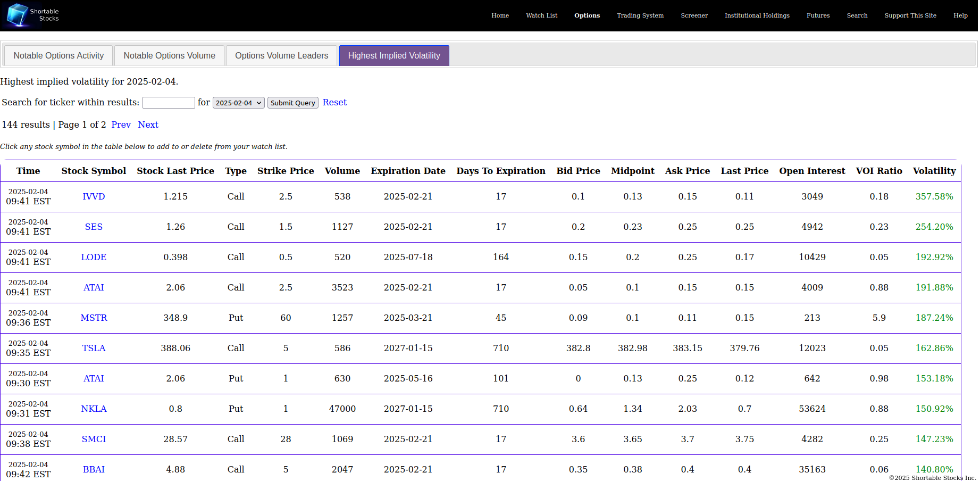Viewport: 980px width, 481px height.
Task: Open the Home menu item
Action: coord(500,15)
